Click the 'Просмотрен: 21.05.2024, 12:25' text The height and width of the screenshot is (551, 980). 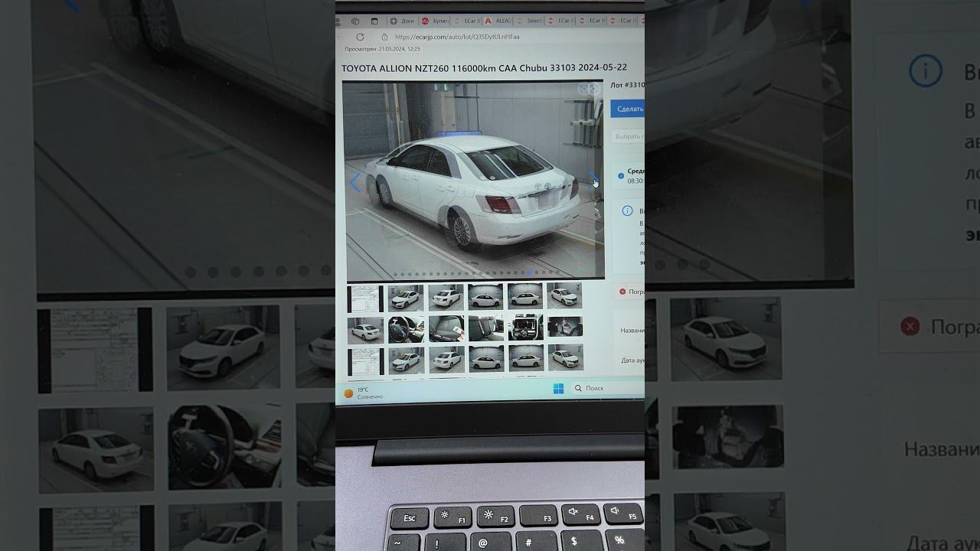click(x=382, y=49)
